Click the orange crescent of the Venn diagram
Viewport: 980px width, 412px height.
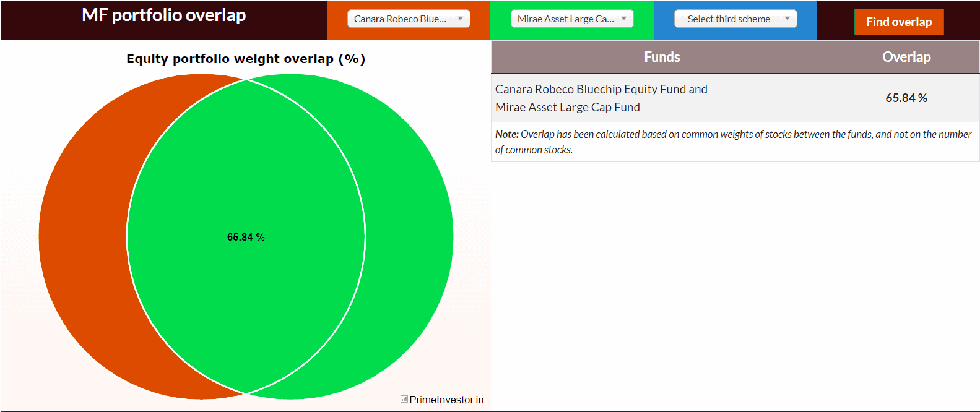tap(84, 237)
